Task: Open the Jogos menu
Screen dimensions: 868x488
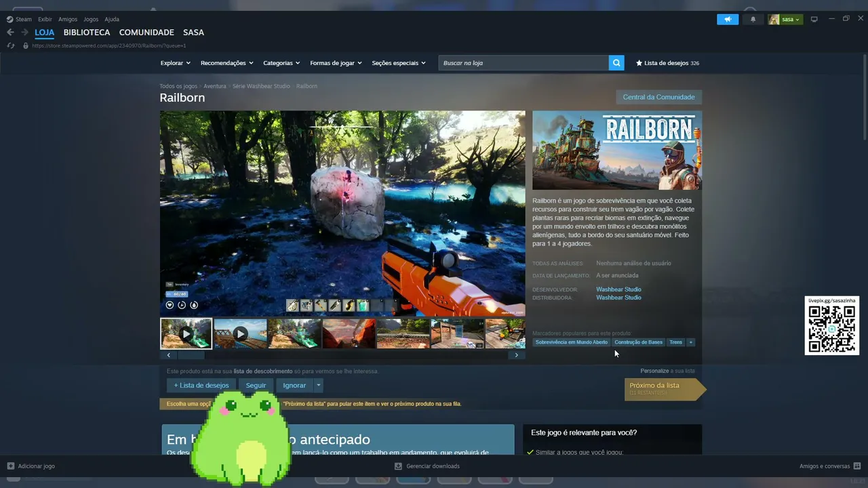Action: tap(91, 20)
